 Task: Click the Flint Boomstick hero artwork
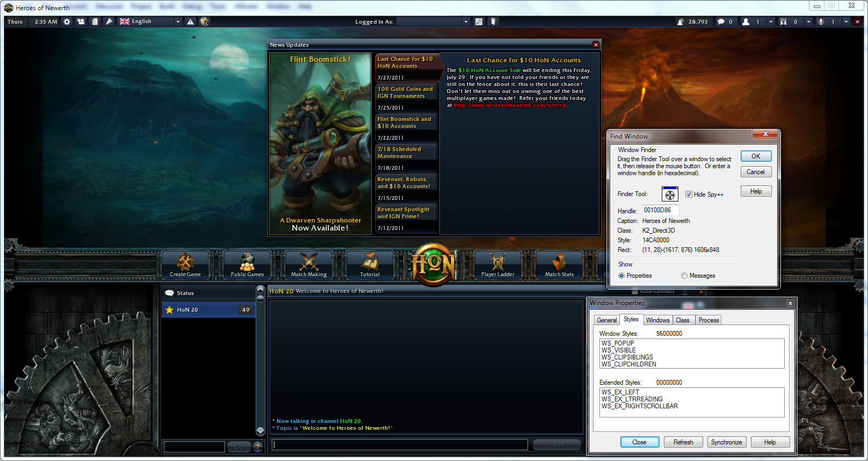pyautogui.click(x=320, y=143)
